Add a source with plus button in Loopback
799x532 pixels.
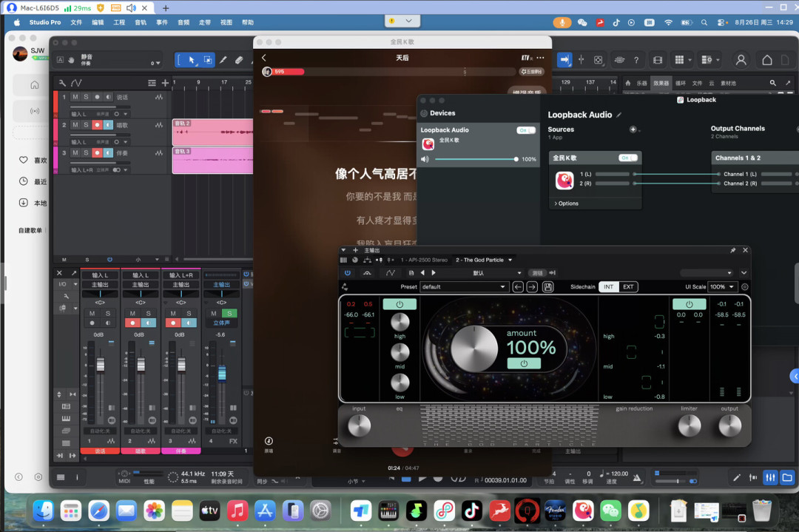633,129
